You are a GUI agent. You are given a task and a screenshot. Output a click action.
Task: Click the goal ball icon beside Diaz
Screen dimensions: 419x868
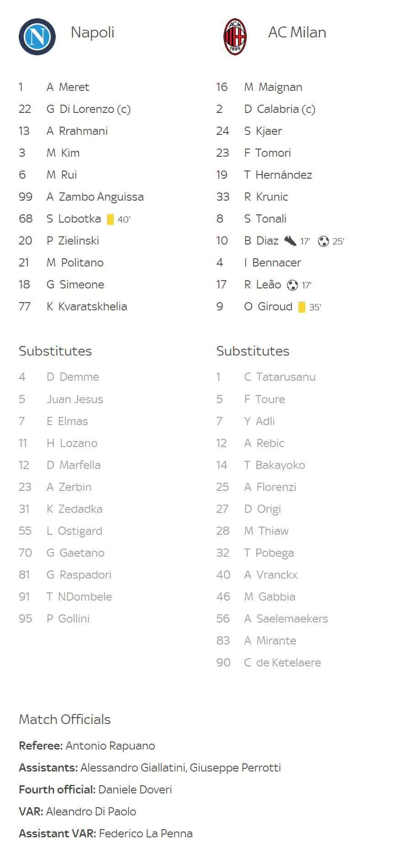point(324,241)
